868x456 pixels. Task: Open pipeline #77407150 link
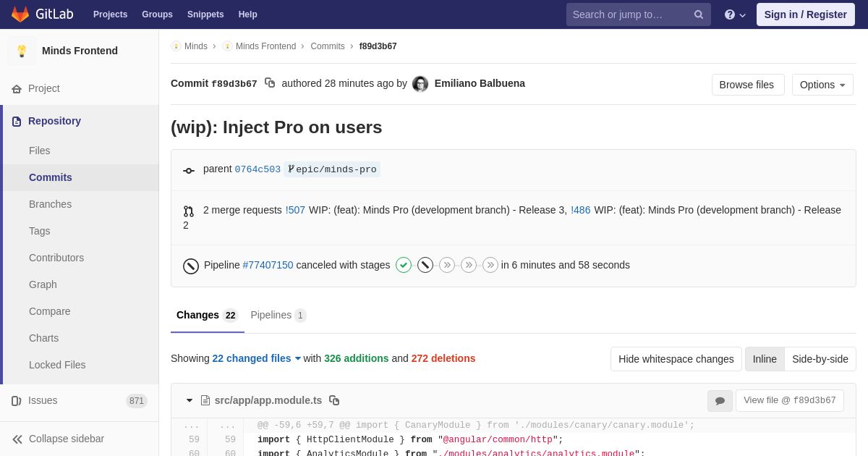(268, 265)
